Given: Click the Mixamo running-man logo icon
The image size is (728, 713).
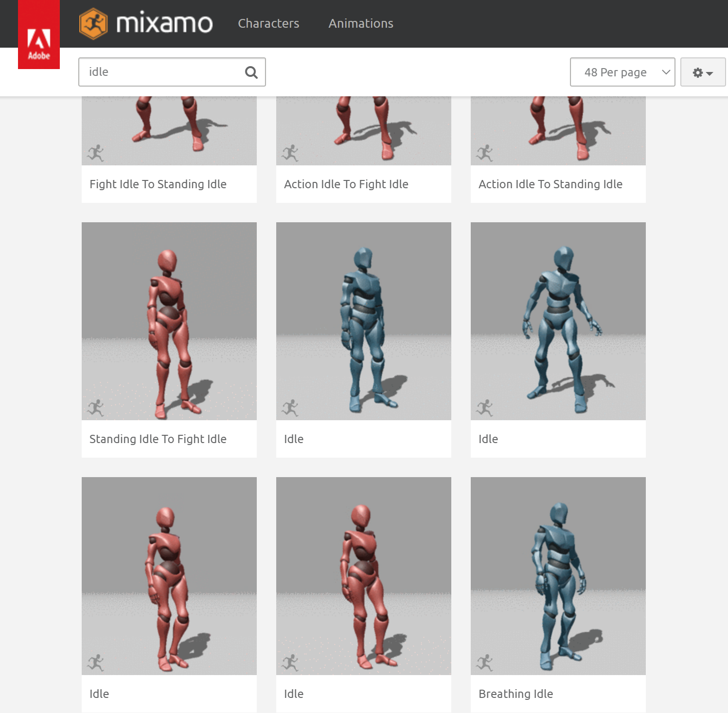Looking at the screenshot, I should click(x=93, y=23).
